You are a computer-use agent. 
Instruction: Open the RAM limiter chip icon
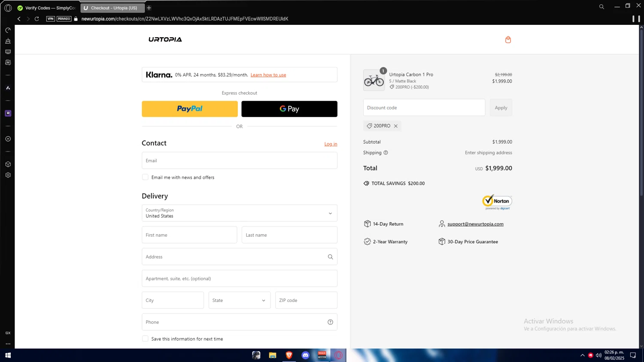click(x=8, y=62)
